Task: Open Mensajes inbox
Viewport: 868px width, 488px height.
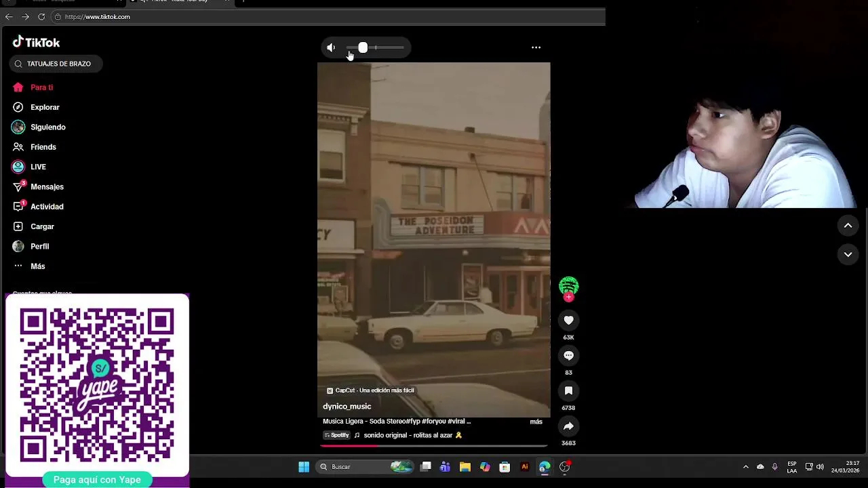Action: coord(47,186)
